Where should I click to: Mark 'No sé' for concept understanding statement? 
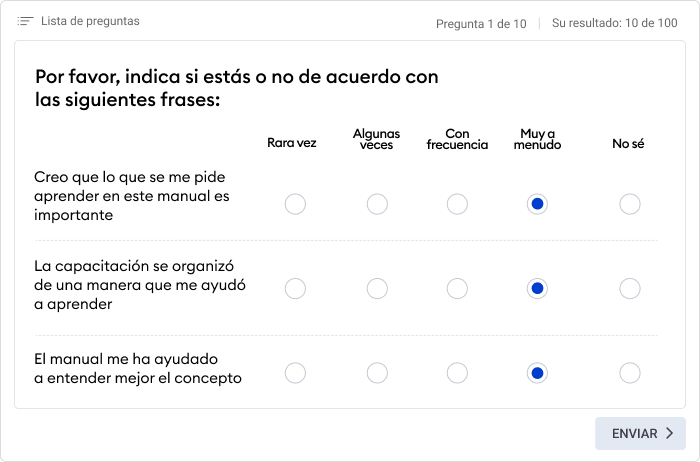click(x=629, y=373)
